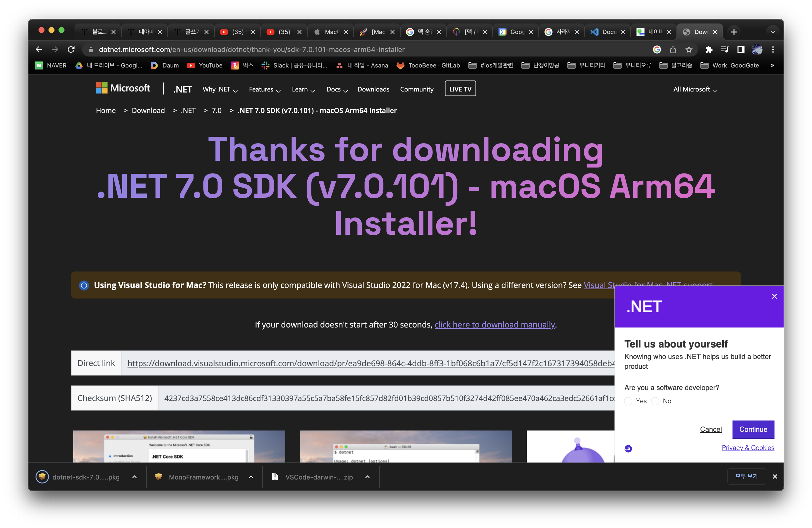Open the Extensions puzzle icon
Viewport: 812px width, 528px height.
point(708,49)
